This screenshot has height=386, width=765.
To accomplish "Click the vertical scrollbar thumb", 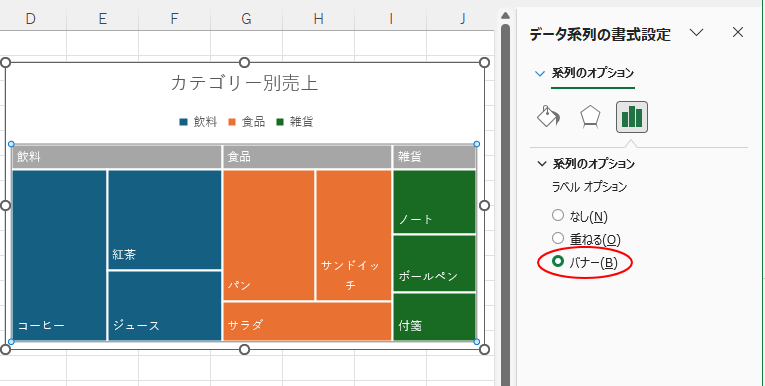I will pyautogui.click(x=505, y=205).
